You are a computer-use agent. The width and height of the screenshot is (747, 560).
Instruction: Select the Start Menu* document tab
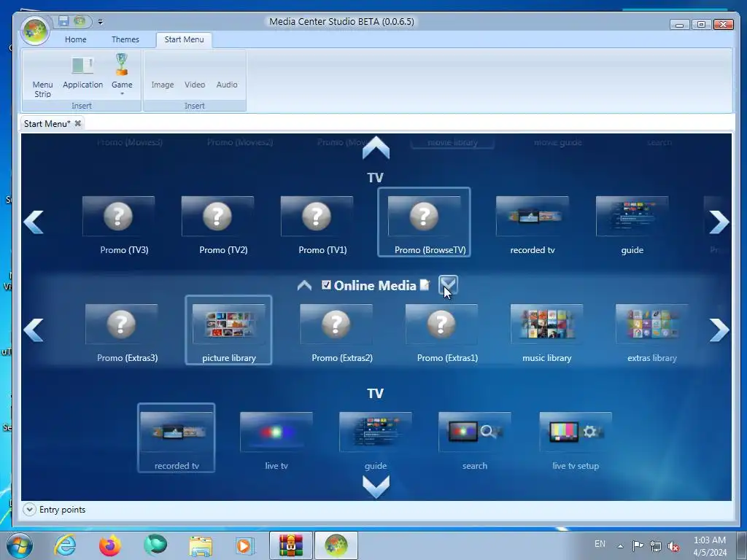pyautogui.click(x=47, y=124)
